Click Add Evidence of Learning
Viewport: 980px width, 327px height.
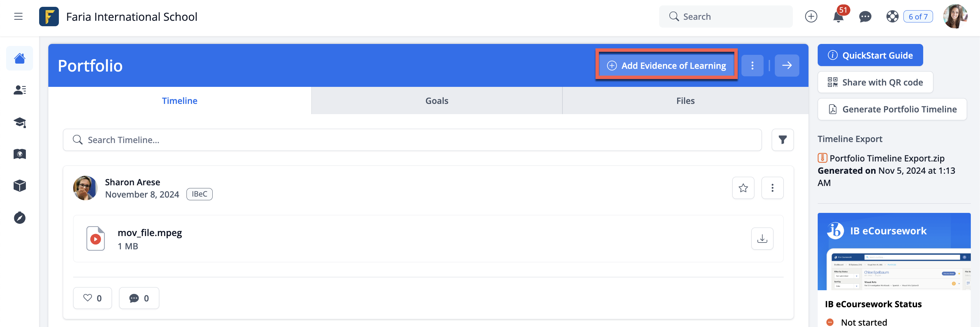(667, 65)
